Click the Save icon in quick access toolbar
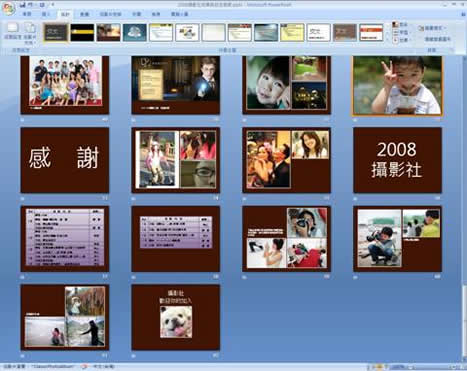Screen dimensions: 467x371 pos(22,5)
